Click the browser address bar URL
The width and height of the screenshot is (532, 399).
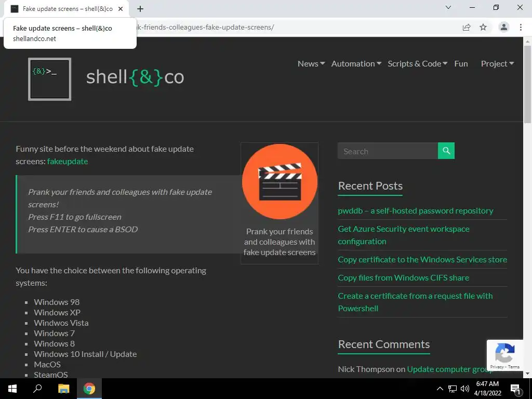coord(205,27)
